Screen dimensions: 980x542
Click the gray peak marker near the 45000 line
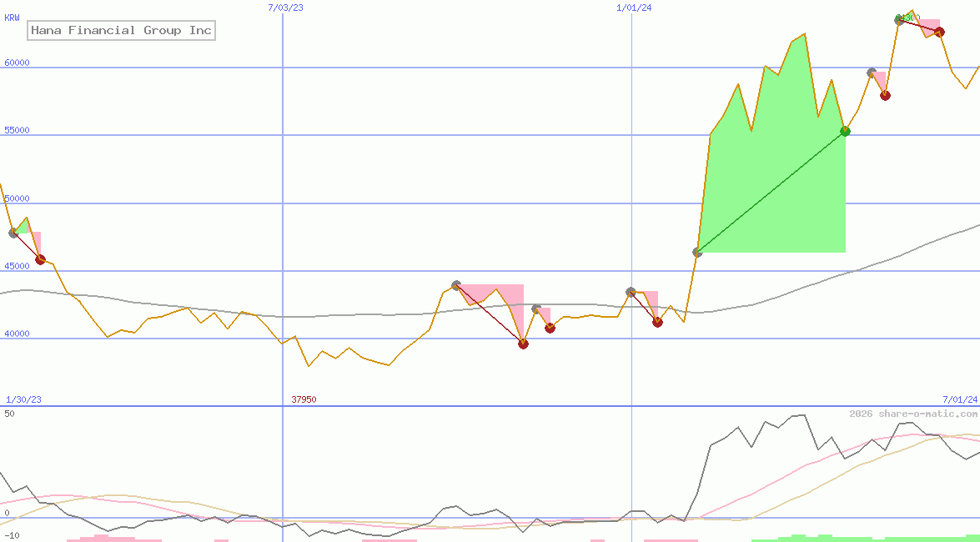tap(456, 284)
